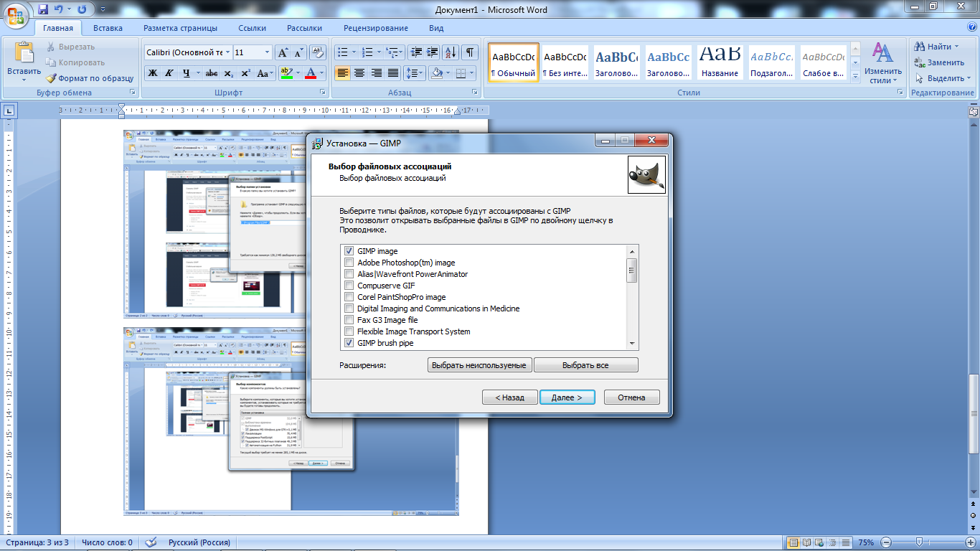Uncheck GIMP brush pipe association
Image resolution: width=980 pixels, height=551 pixels.
click(349, 343)
